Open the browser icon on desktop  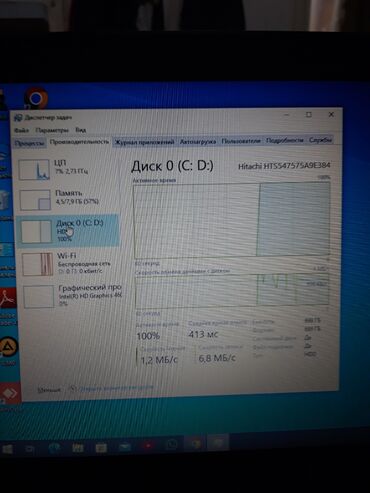click(36, 98)
